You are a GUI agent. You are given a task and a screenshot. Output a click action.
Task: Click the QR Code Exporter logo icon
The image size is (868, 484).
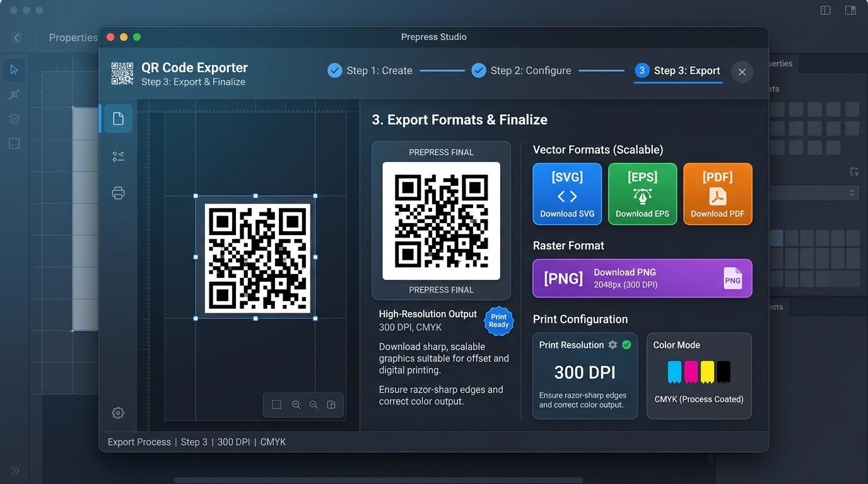(122, 73)
